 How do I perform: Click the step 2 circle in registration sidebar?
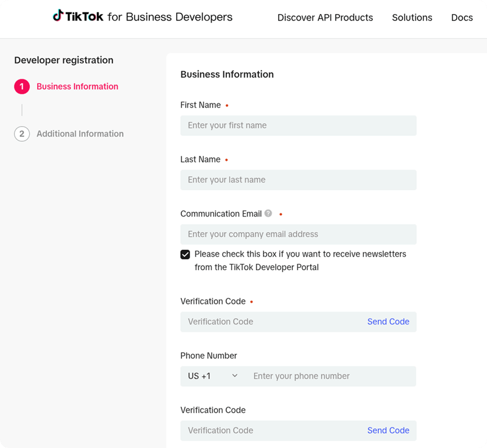click(x=22, y=134)
